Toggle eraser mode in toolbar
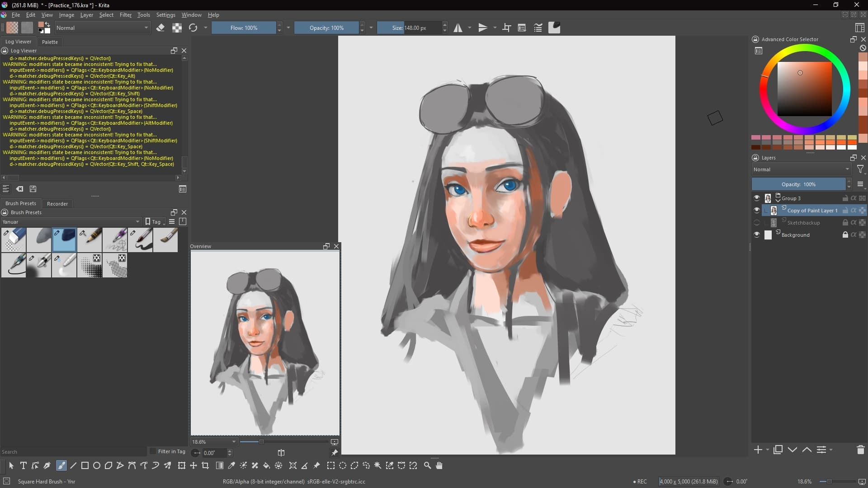The height and width of the screenshot is (488, 868). 160,28
